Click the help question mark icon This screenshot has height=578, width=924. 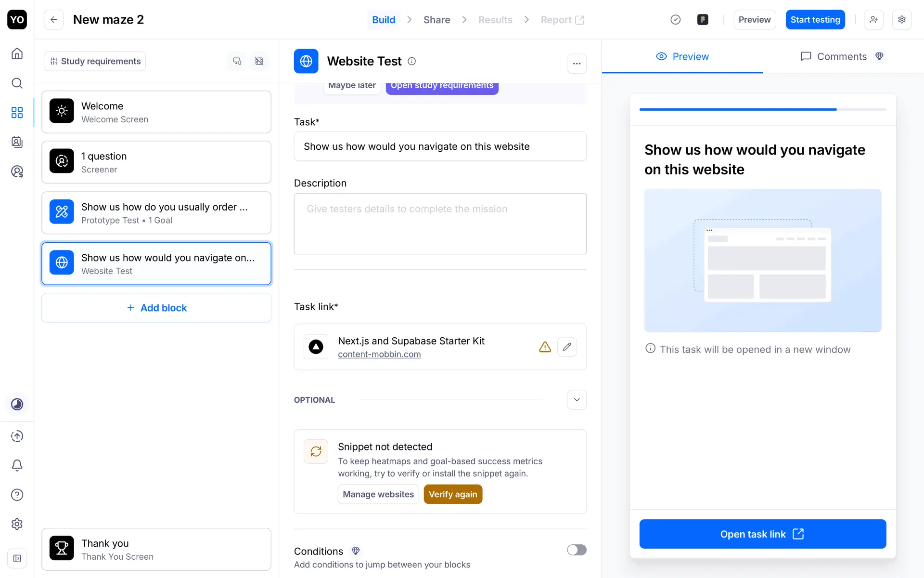pos(17,495)
